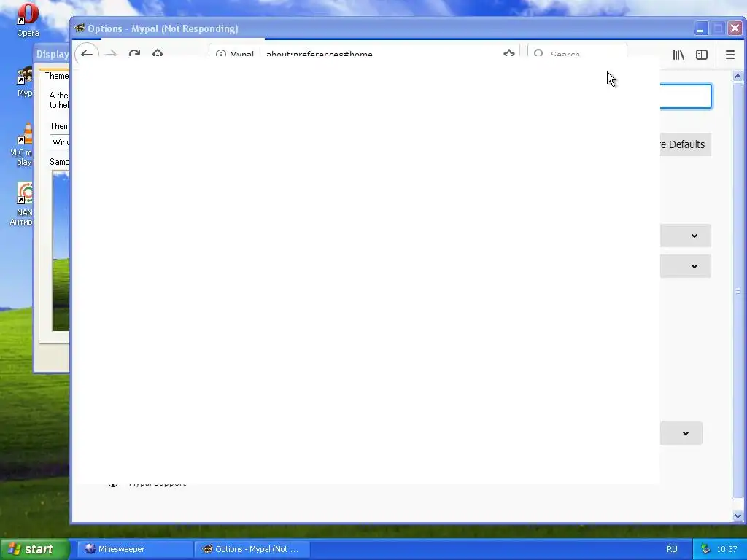Toggle the sidebar icon in Mypal toolbar
This screenshot has width=747, height=560.
point(702,55)
